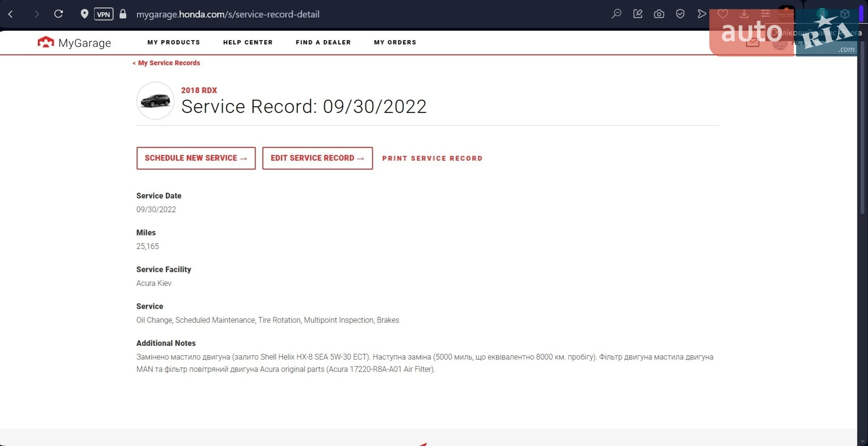Viewport: 868px width, 446px height.
Task: Take a snapshot with the camera icon
Action: (659, 14)
